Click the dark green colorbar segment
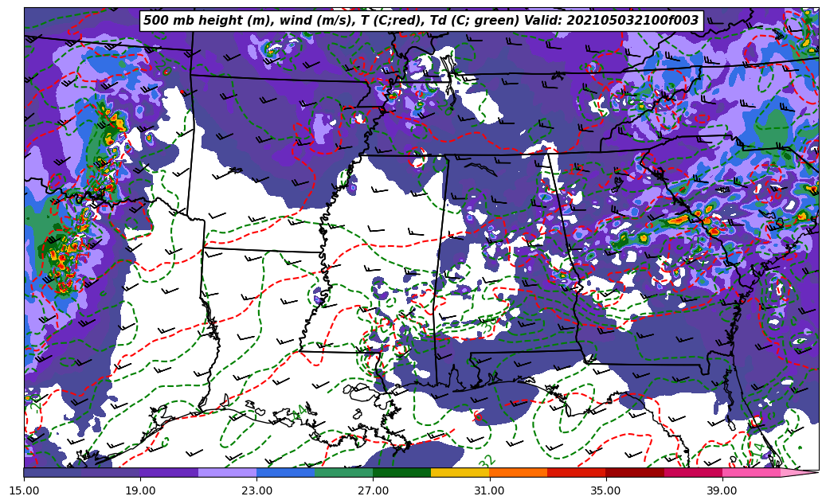The width and height of the screenshot is (826, 504). [x=401, y=472]
